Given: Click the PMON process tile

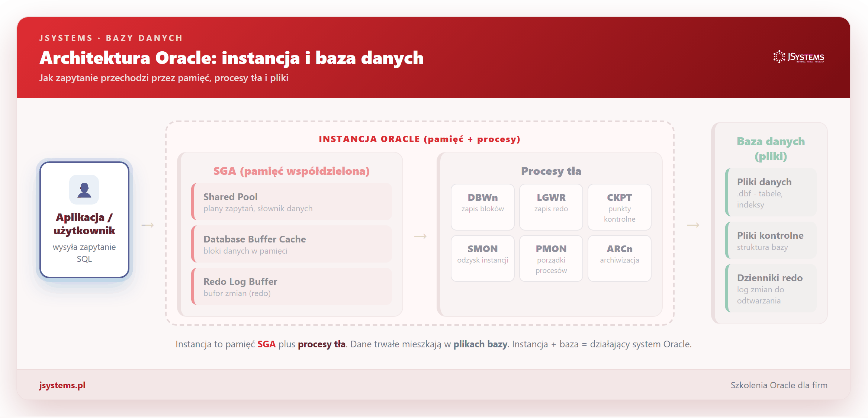Looking at the screenshot, I should (551, 258).
